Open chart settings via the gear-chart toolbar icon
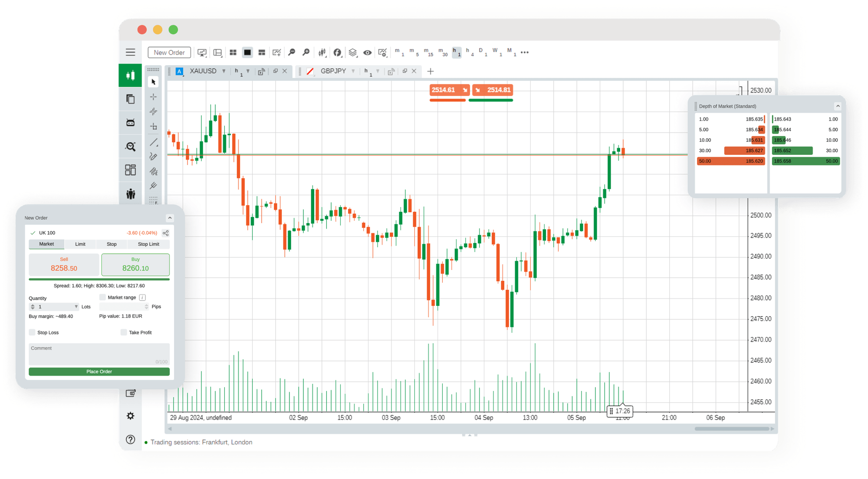868x479 pixels. [x=382, y=52]
